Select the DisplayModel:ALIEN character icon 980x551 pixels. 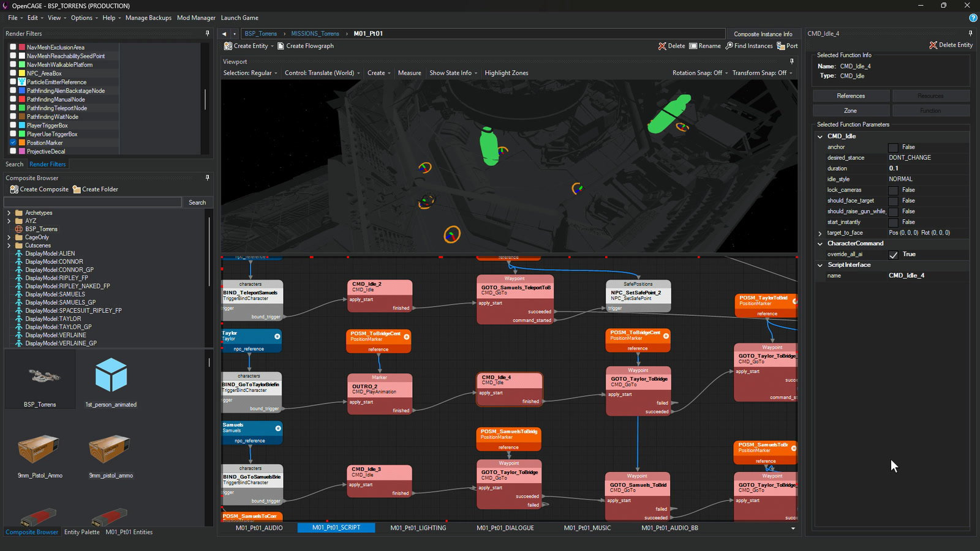(x=19, y=253)
